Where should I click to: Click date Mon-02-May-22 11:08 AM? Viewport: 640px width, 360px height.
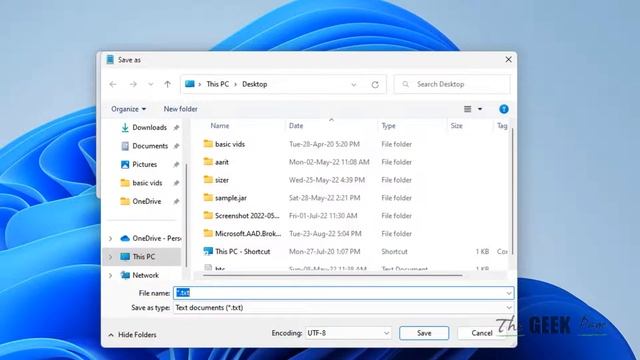329,162
